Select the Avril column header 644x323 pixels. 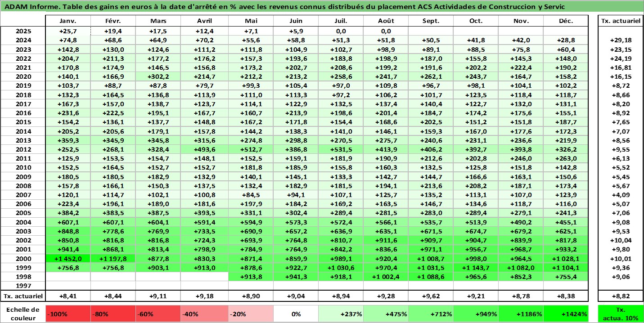(205, 21)
